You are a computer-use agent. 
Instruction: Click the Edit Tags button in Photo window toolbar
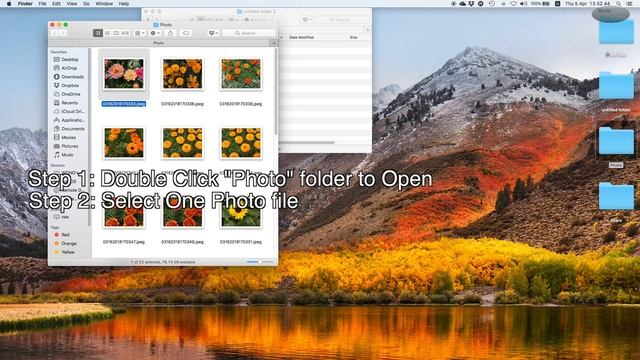pyautogui.click(x=186, y=33)
